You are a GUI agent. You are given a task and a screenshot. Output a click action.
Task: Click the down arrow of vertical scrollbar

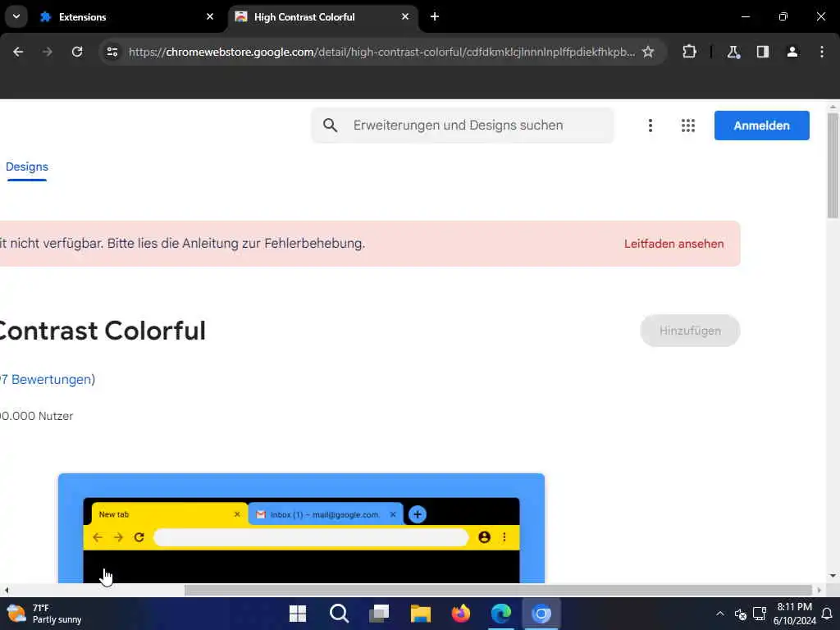(x=833, y=576)
